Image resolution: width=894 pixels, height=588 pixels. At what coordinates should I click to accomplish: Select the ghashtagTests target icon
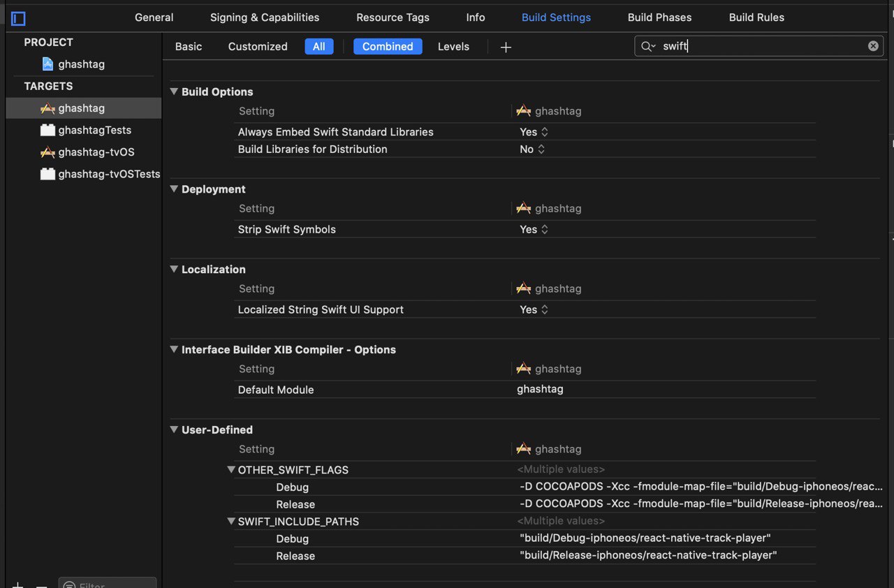(47, 130)
